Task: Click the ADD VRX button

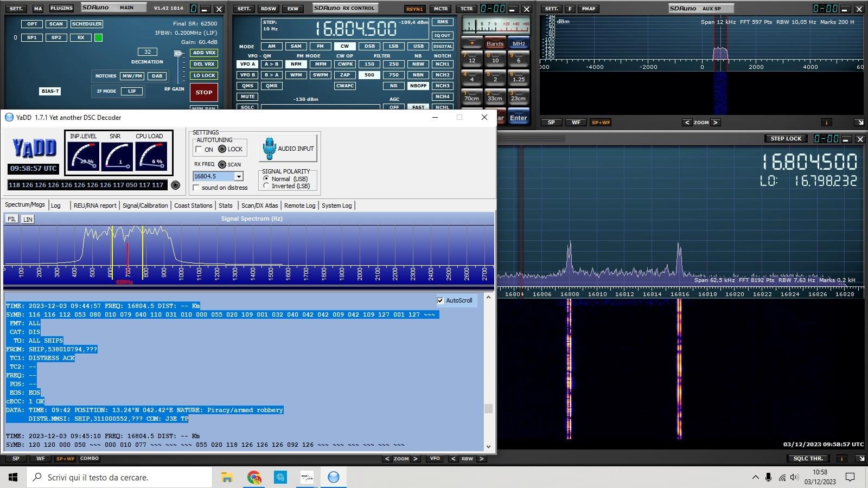Action: [204, 53]
